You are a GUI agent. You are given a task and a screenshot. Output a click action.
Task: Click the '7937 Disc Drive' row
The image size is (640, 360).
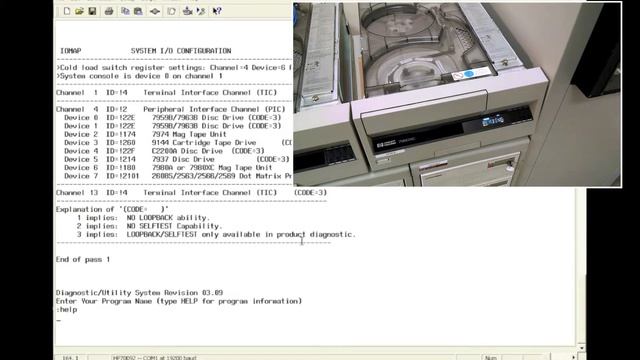pyautogui.click(x=177, y=159)
